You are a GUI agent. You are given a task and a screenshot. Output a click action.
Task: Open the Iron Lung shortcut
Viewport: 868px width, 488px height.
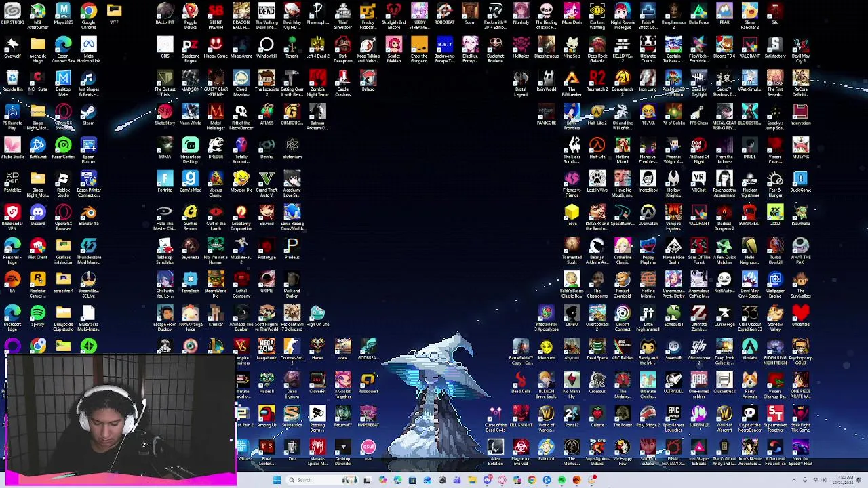pyautogui.click(x=648, y=81)
